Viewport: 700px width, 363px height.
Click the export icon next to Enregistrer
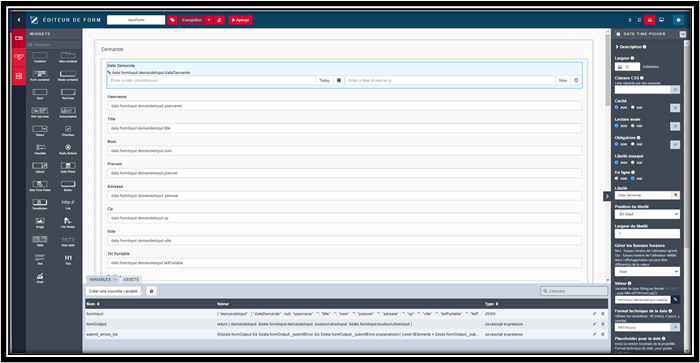tap(219, 20)
